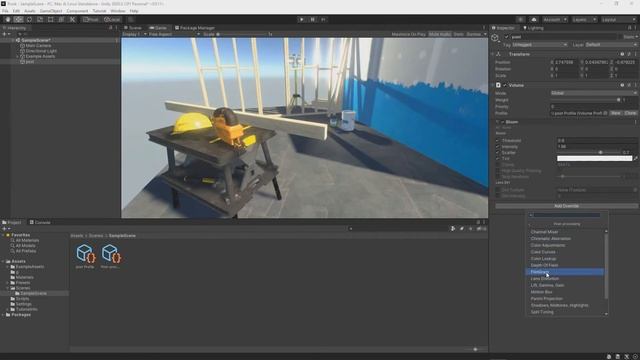The height and width of the screenshot is (360, 640).
Task: Choose Depth Of Field from the override list
Action: 564,265
